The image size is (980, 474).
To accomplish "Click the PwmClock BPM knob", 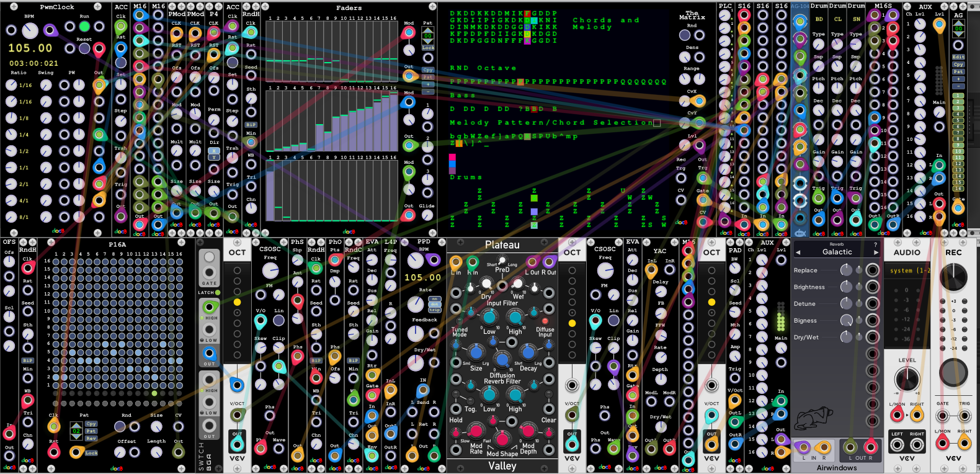I will click(x=30, y=30).
